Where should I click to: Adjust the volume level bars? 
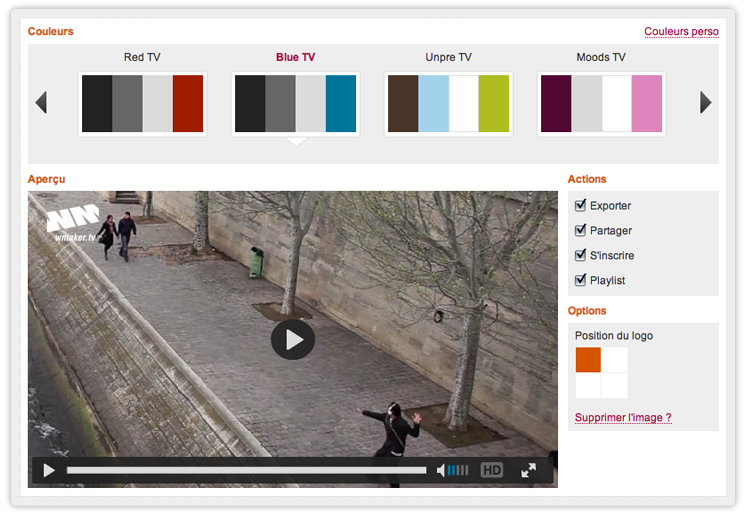click(458, 470)
